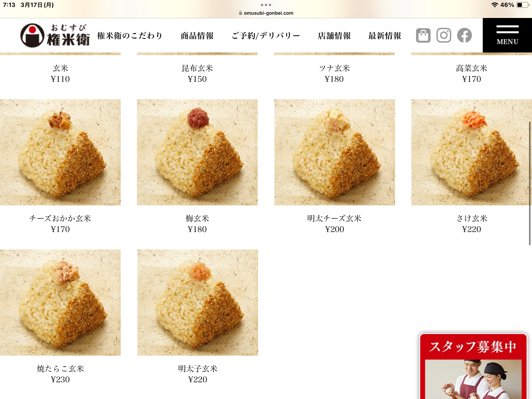Click the スタッフ募集中 recruitment banner
Screen dimensions: 532x399
coord(473,366)
